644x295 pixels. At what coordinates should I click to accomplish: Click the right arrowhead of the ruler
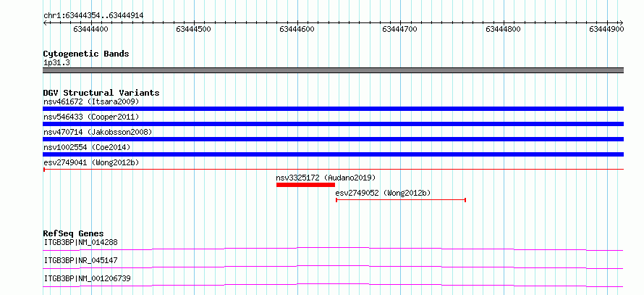point(622,22)
